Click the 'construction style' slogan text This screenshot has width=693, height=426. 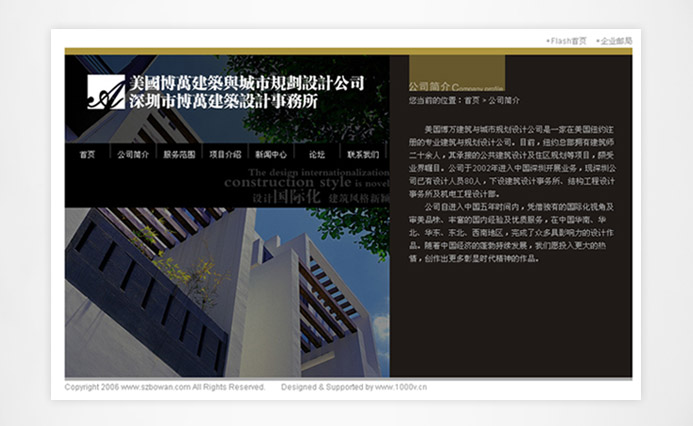point(290,183)
